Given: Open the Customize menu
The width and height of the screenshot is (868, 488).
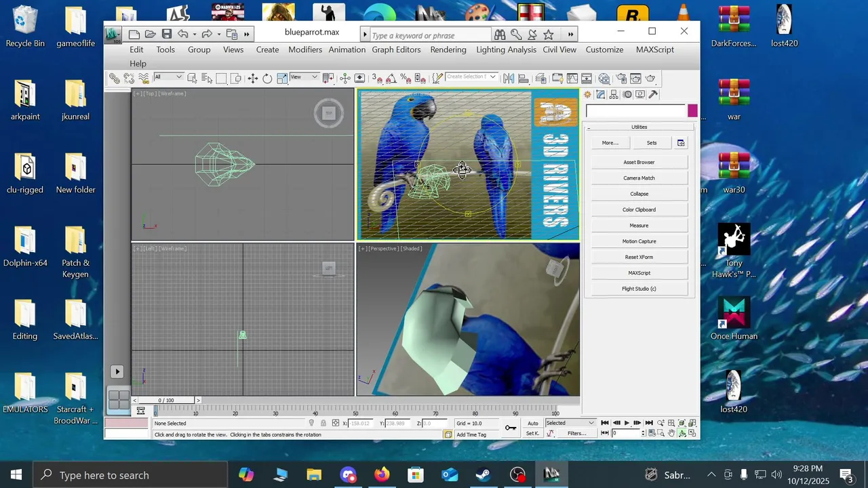Looking at the screenshot, I should [604, 49].
